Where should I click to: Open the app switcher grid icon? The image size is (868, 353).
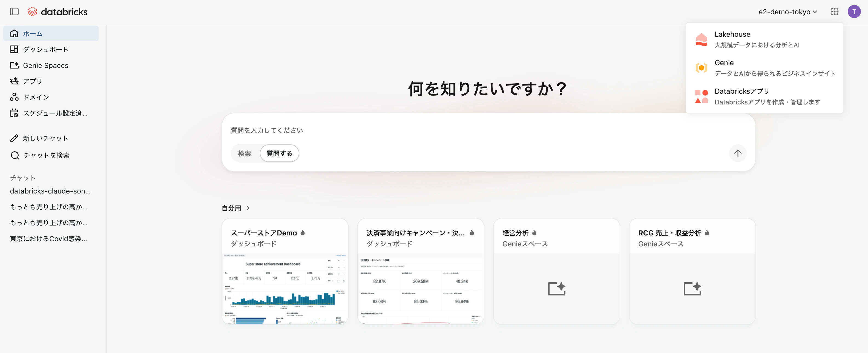point(834,12)
